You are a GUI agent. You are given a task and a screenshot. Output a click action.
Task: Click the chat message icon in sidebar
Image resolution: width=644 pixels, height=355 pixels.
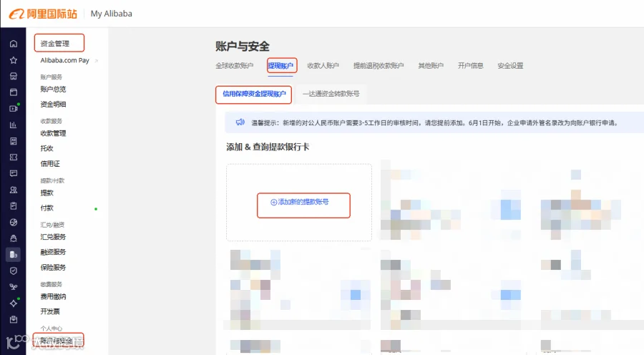[x=14, y=173]
